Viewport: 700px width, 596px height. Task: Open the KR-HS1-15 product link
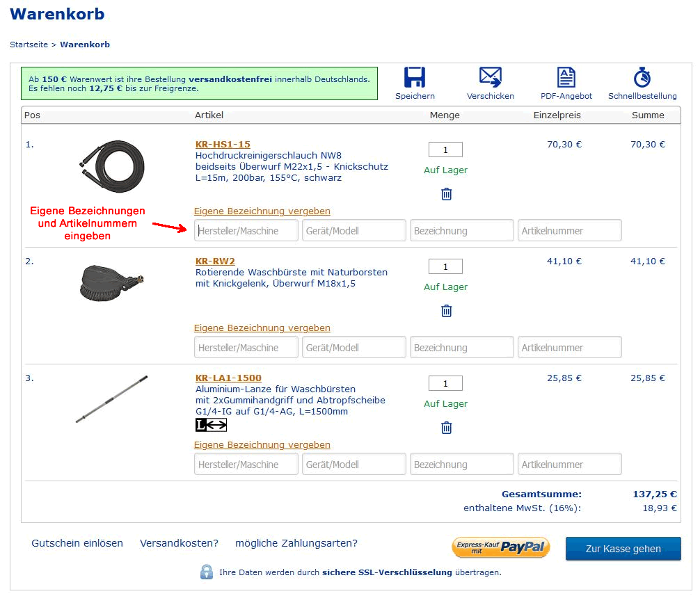[x=223, y=145]
